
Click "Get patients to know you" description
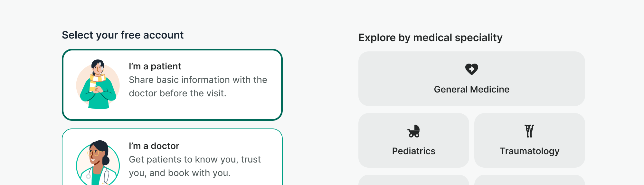(194, 160)
